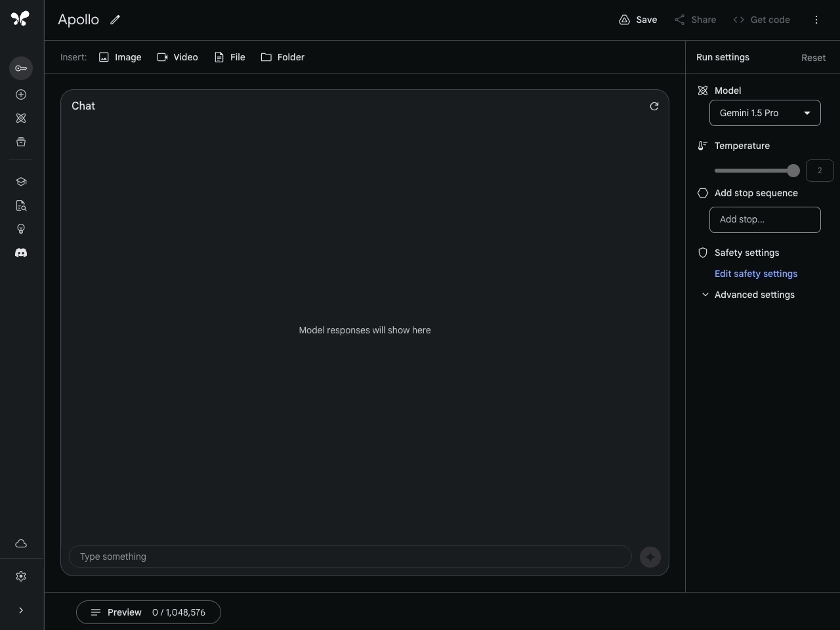Edit the Apollo title with pencil icon

115,20
